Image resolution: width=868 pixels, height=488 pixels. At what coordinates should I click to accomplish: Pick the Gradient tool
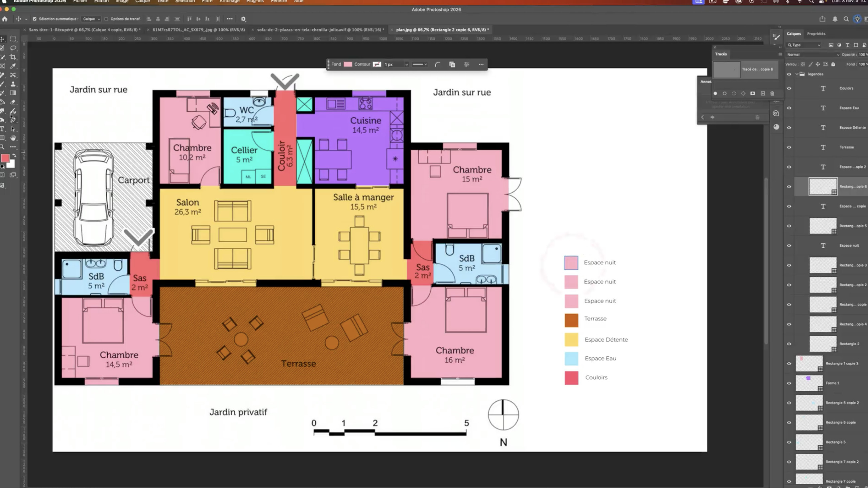tap(13, 93)
